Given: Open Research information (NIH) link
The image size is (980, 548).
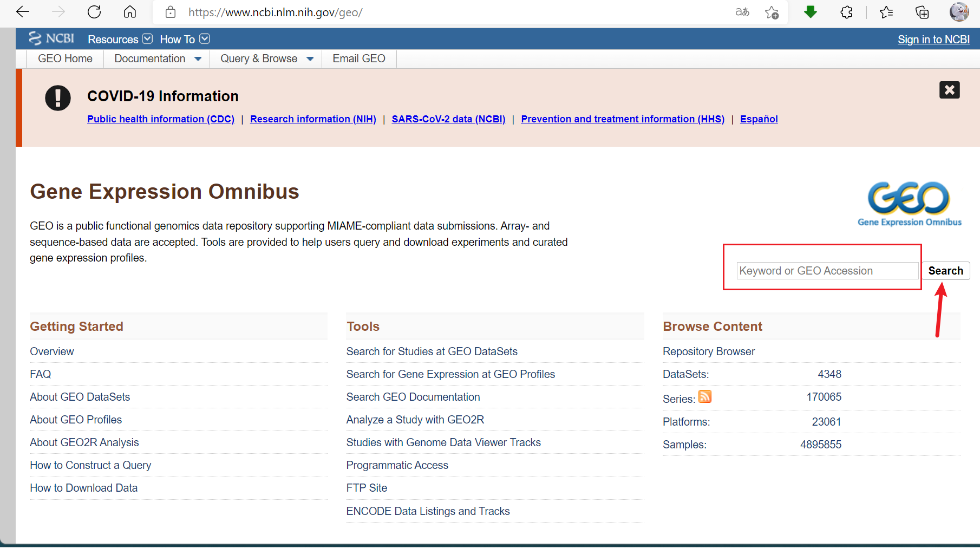Looking at the screenshot, I should pos(313,119).
